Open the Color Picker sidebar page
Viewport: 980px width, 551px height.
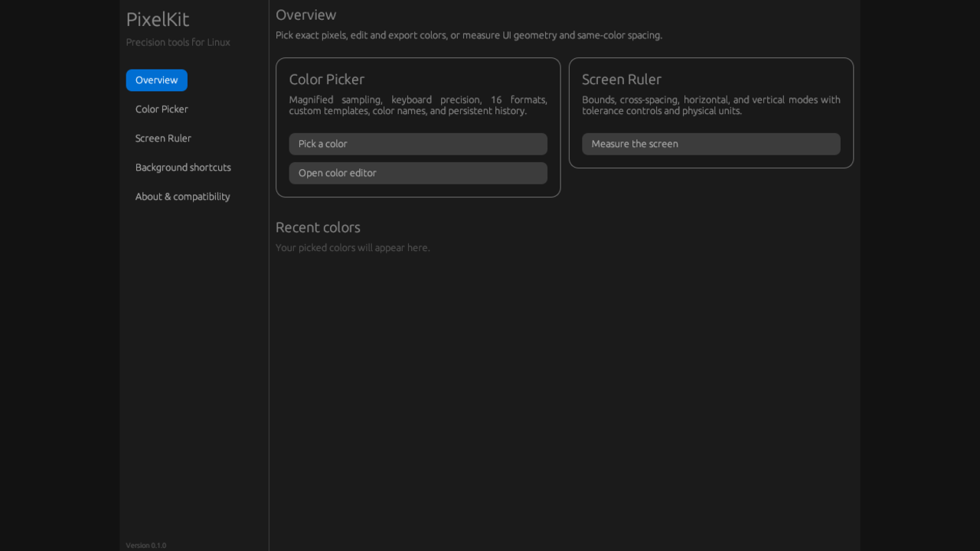(x=162, y=109)
